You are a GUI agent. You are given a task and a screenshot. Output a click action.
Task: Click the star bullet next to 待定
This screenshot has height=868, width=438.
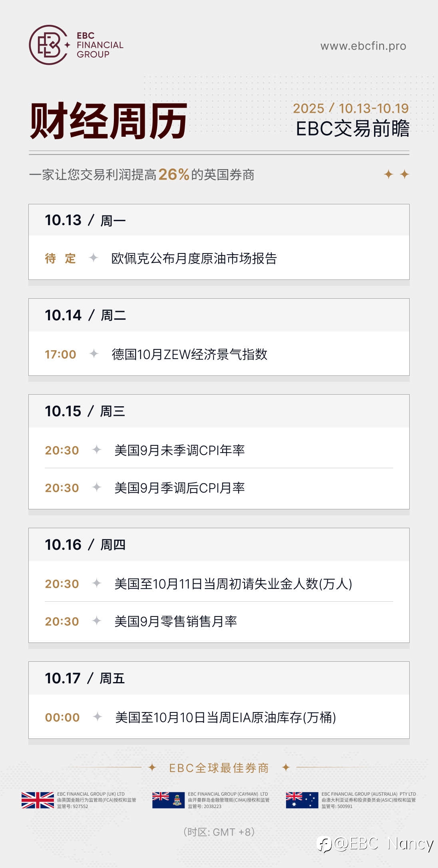(94, 258)
